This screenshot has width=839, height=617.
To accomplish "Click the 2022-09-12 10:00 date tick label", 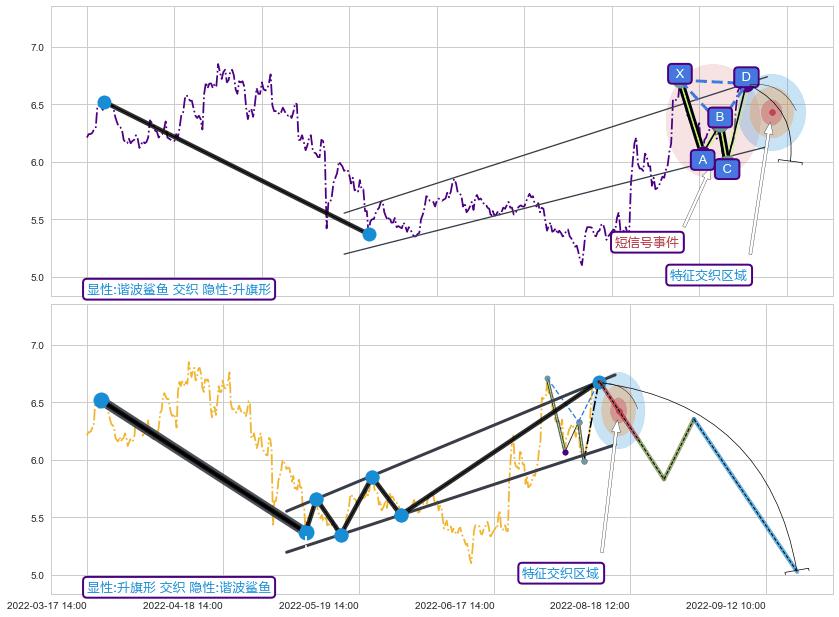I will pyautogui.click(x=726, y=605).
